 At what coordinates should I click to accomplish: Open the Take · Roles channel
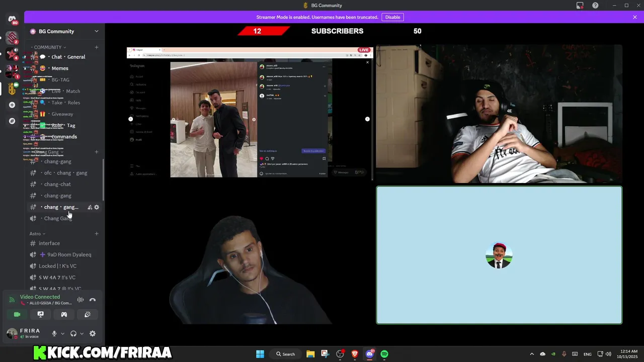(64, 103)
